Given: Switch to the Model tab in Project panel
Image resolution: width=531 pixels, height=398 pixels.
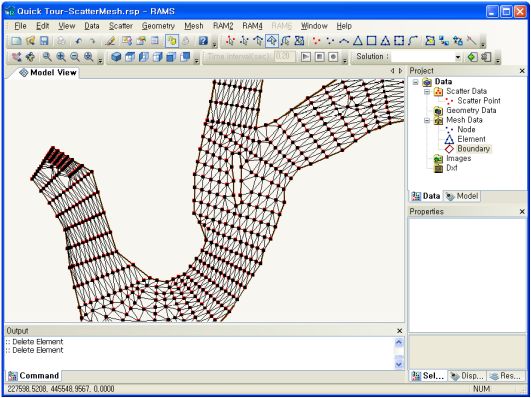Looking at the screenshot, I should point(462,196).
